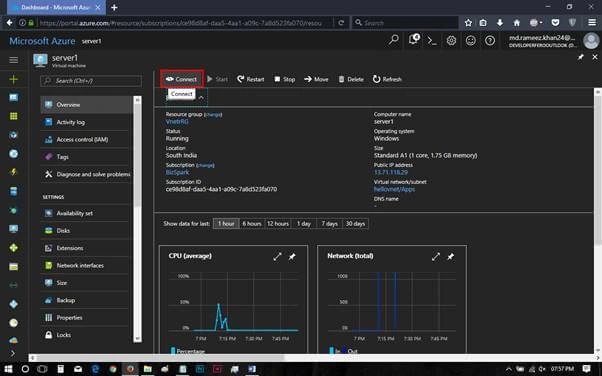
Task: Open the account profile avatar
Action: pos(591,41)
